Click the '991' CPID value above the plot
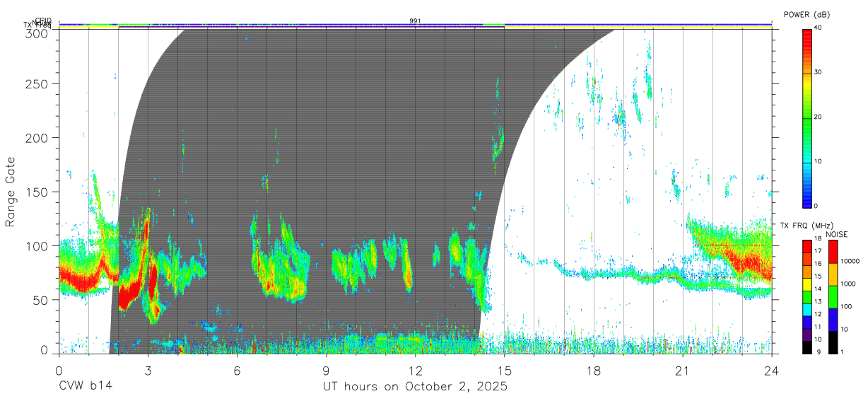868x401 pixels. pyautogui.click(x=415, y=21)
